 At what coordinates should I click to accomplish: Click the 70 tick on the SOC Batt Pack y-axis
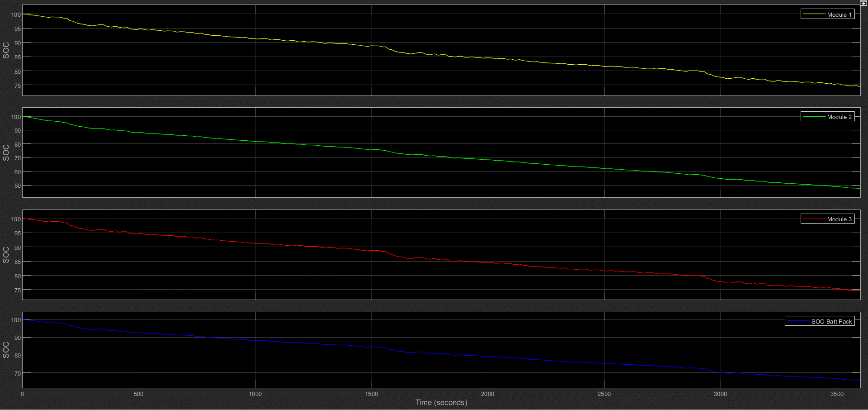(18, 373)
